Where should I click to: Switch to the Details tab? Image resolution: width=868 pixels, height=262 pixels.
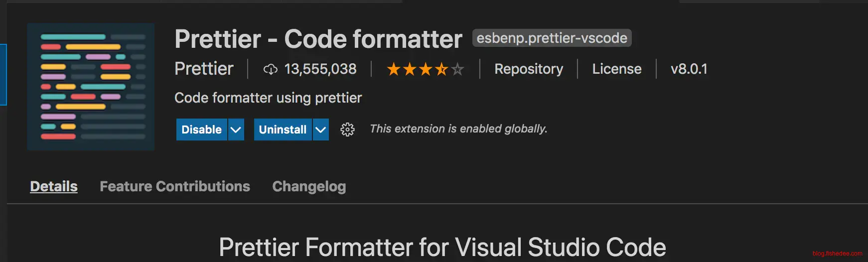[54, 186]
